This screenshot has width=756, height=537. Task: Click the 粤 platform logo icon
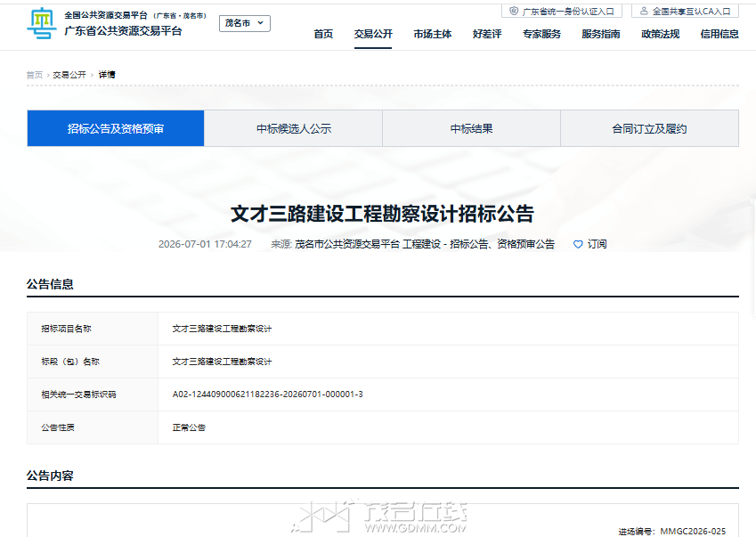coord(42,23)
